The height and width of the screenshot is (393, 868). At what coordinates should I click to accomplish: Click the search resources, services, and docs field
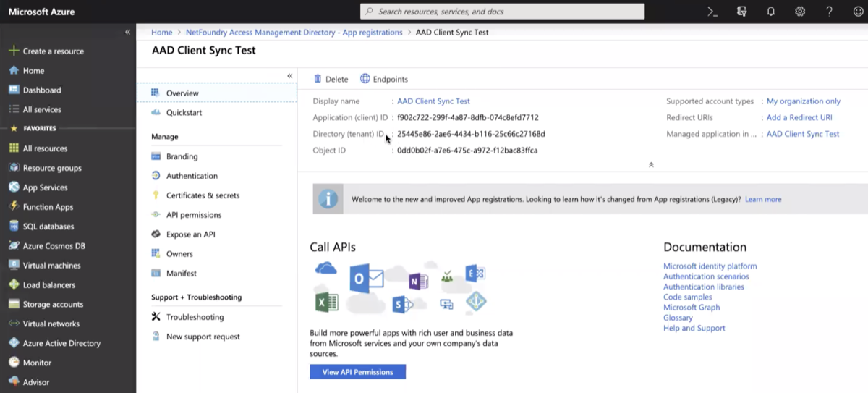502,12
